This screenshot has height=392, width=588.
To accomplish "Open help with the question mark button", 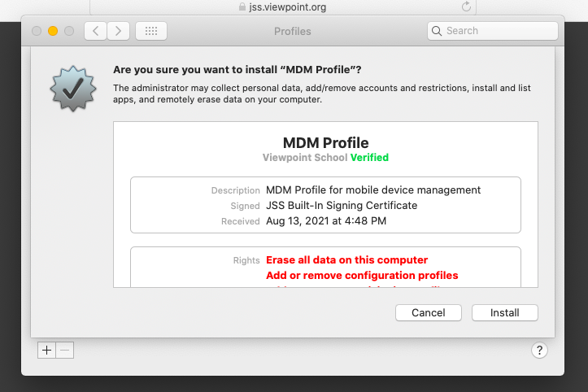I will 539,351.
